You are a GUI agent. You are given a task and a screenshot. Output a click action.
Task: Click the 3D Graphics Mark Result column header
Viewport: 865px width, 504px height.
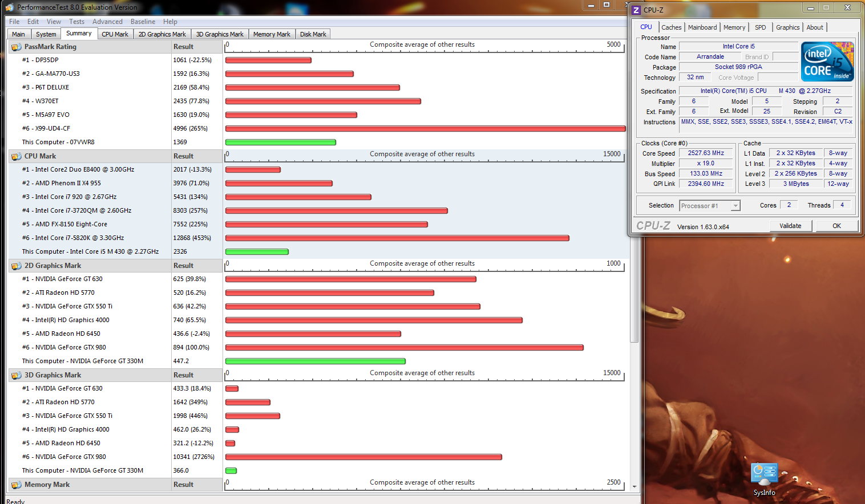click(197, 375)
